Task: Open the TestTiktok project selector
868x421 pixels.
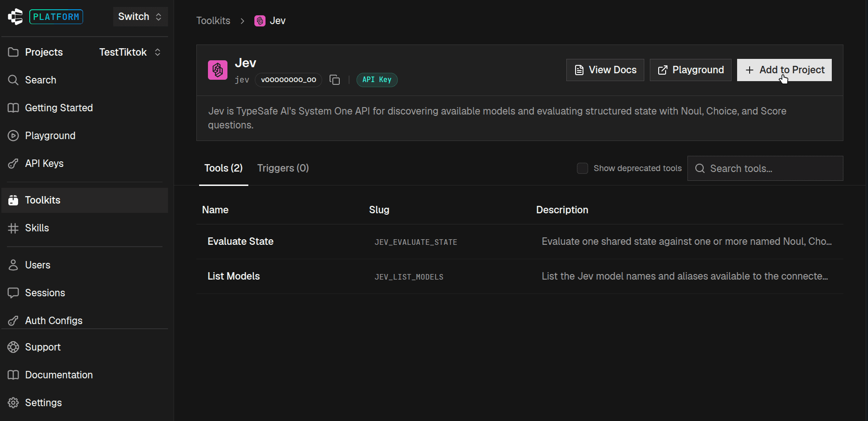Action: [x=130, y=52]
